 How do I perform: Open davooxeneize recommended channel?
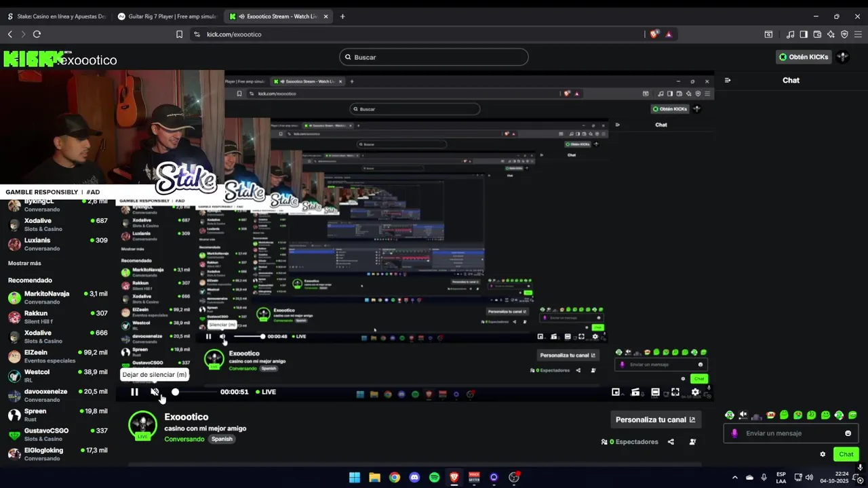(x=58, y=395)
